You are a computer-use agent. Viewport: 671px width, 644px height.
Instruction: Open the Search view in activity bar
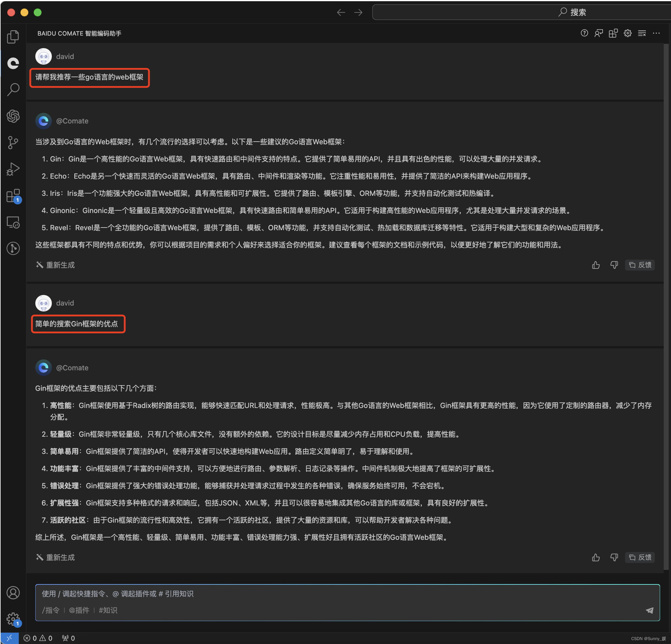point(13,89)
